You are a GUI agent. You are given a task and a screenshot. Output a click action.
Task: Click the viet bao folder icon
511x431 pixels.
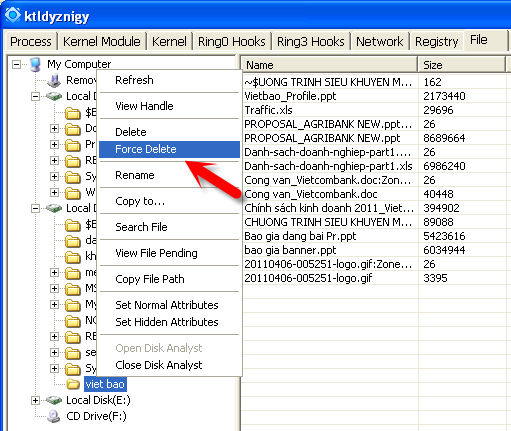73,384
